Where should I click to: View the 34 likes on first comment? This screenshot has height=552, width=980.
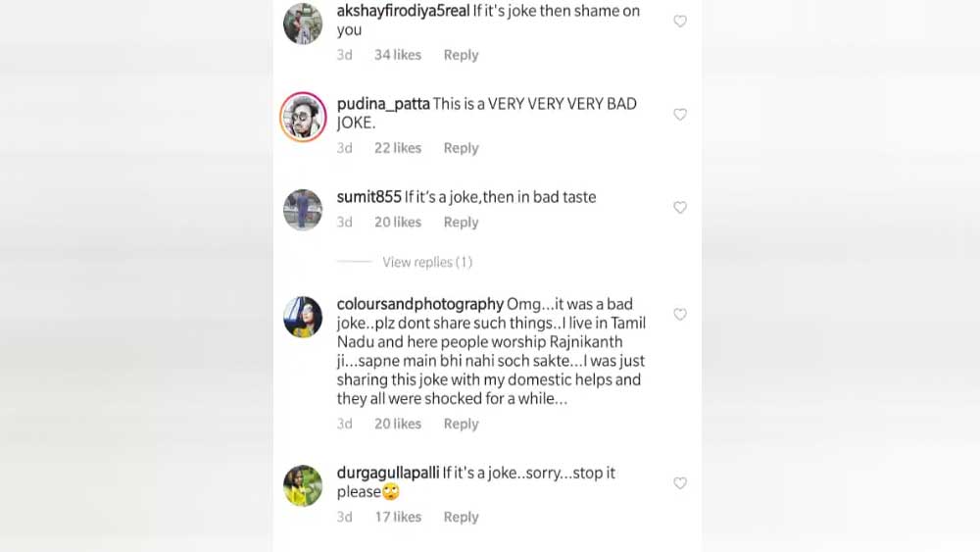point(397,55)
